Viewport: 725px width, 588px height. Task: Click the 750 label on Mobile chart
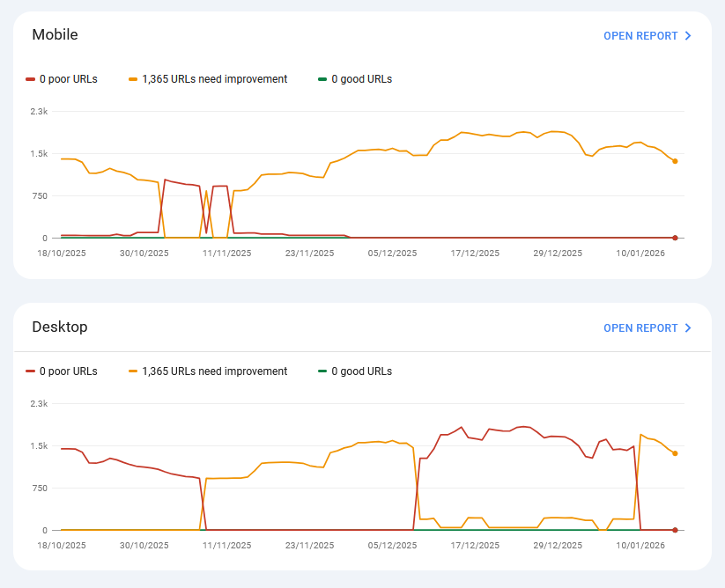[x=40, y=195]
